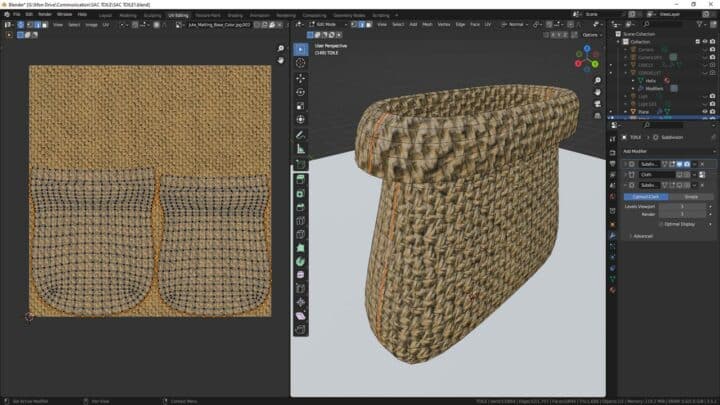Expand the Cloth modifier panel

625,174
